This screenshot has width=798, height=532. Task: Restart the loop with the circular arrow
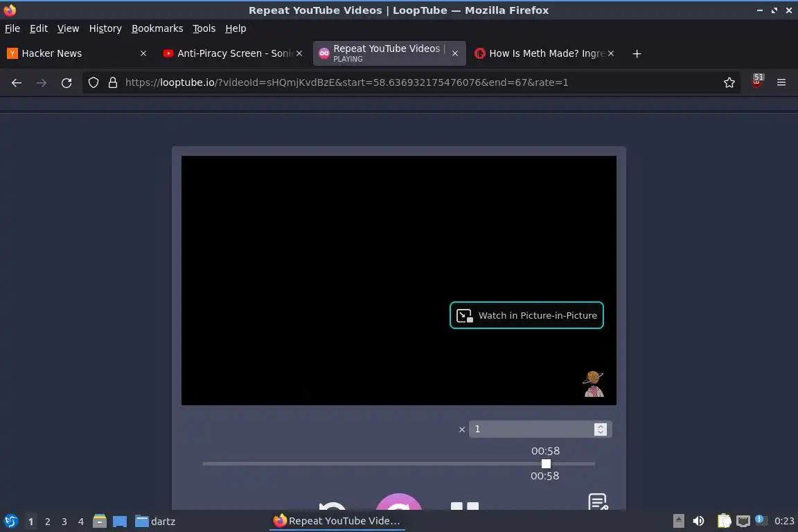point(332,505)
